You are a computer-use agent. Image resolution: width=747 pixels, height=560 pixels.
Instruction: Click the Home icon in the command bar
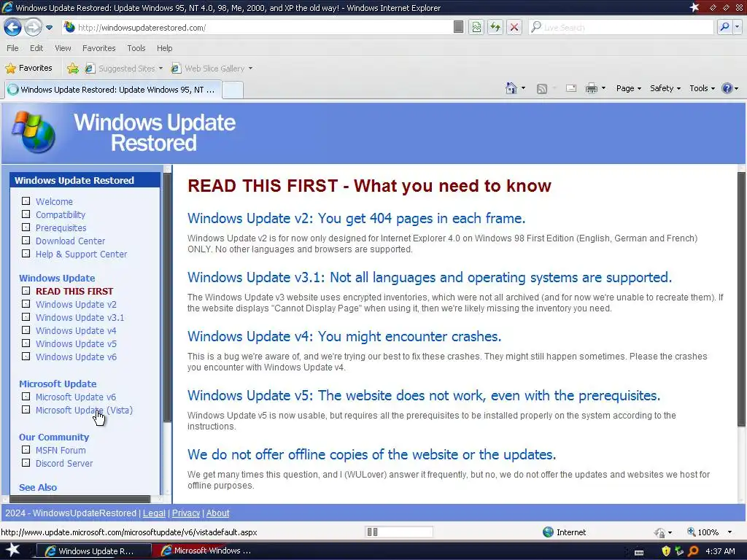tap(511, 88)
